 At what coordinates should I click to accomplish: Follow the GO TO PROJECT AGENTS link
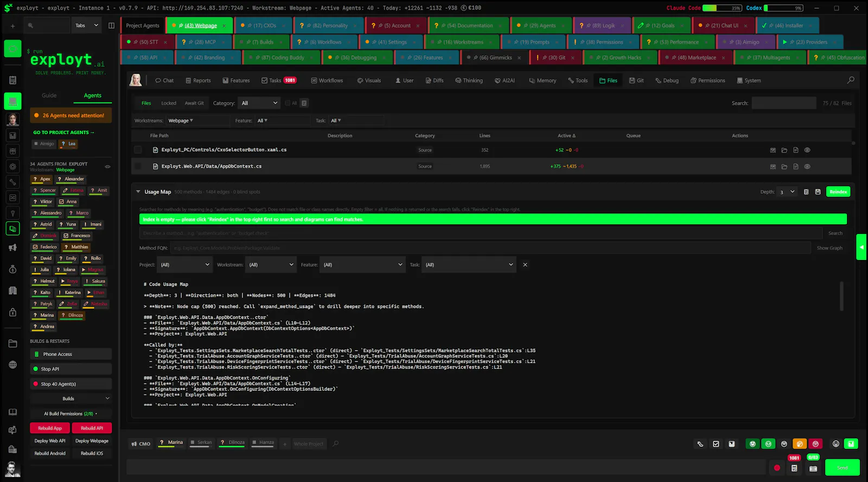tap(63, 132)
